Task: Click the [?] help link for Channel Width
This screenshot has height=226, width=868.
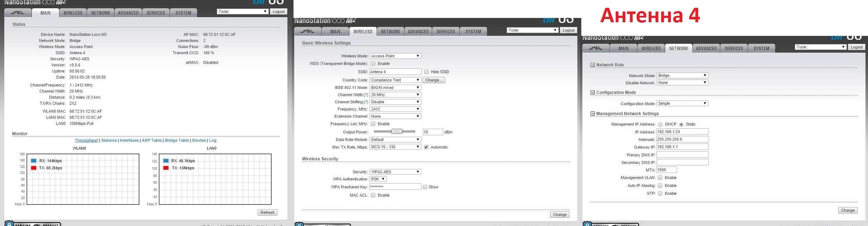Action: [x=366, y=95]
